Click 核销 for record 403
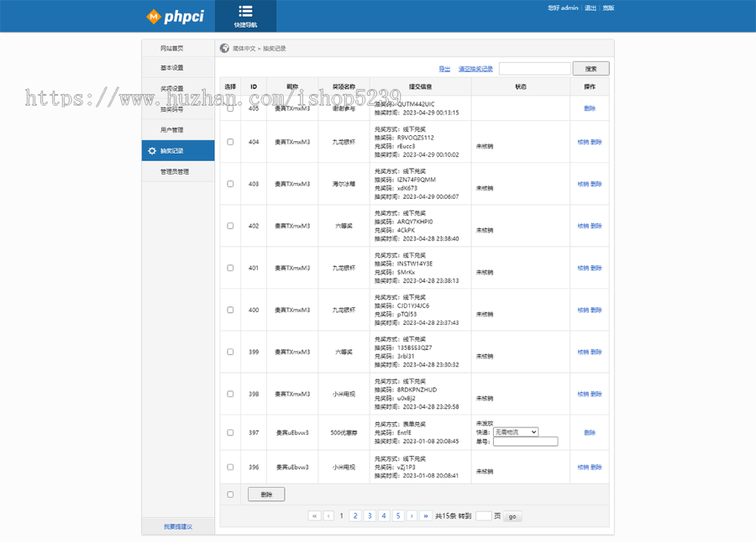 coord(583,184)
